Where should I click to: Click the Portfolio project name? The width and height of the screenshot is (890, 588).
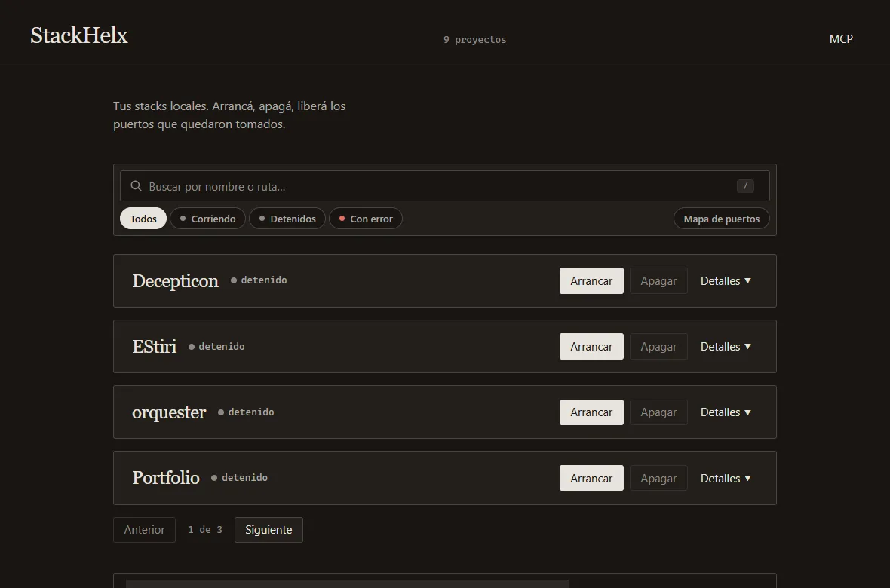[166, 478]
